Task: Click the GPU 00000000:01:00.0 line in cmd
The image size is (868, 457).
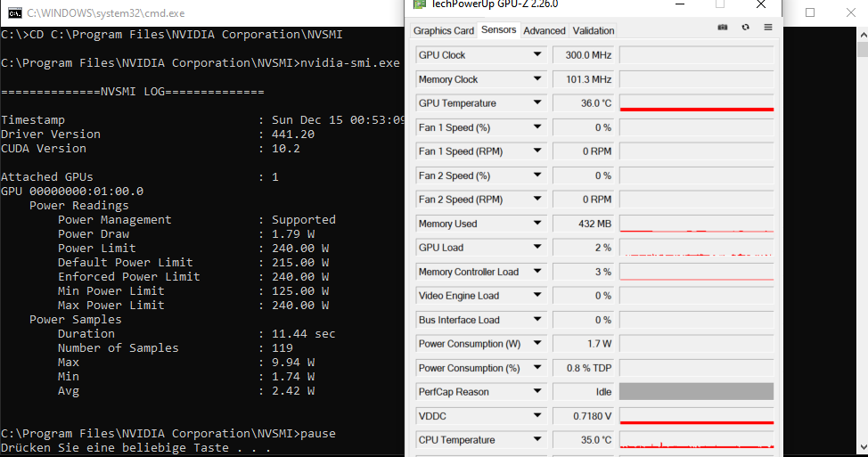Action: 72,191
